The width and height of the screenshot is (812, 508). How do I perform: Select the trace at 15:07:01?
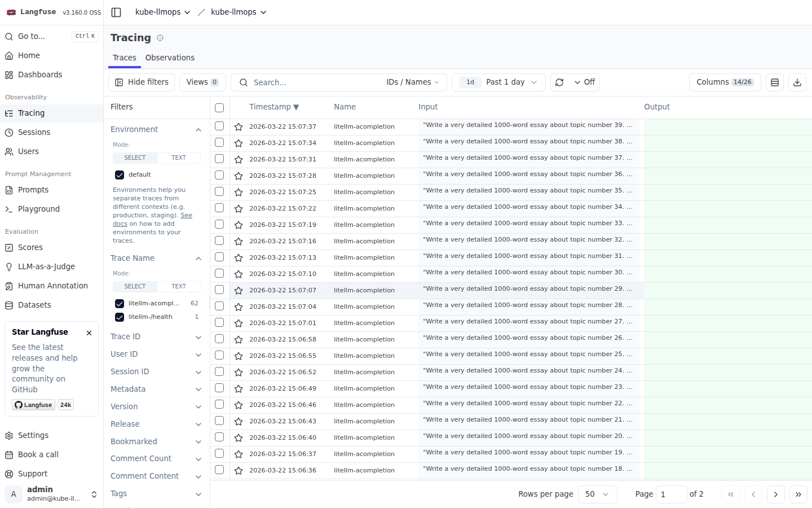219,322
